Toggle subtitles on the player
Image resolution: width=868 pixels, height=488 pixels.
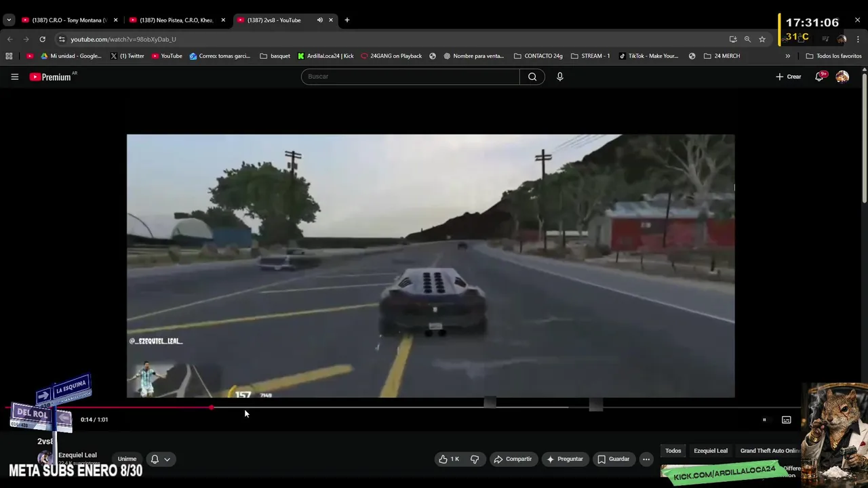pos(787,420)
